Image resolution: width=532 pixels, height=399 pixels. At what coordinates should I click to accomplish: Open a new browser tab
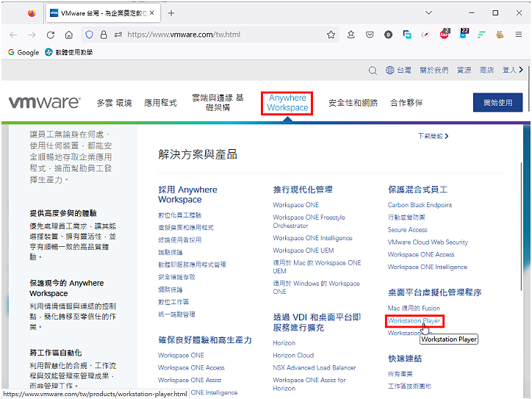point(171,13)
